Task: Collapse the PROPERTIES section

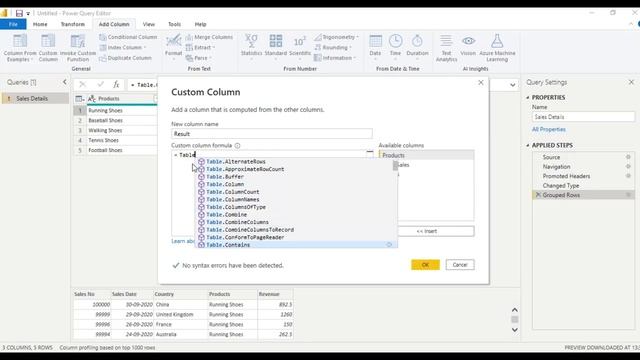Action: click(528, 98)
